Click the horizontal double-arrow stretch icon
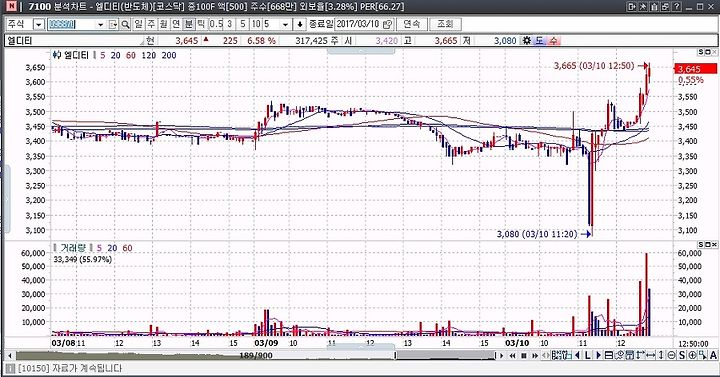The height and width of the screenshot is (377, 720). click(651, 355)
